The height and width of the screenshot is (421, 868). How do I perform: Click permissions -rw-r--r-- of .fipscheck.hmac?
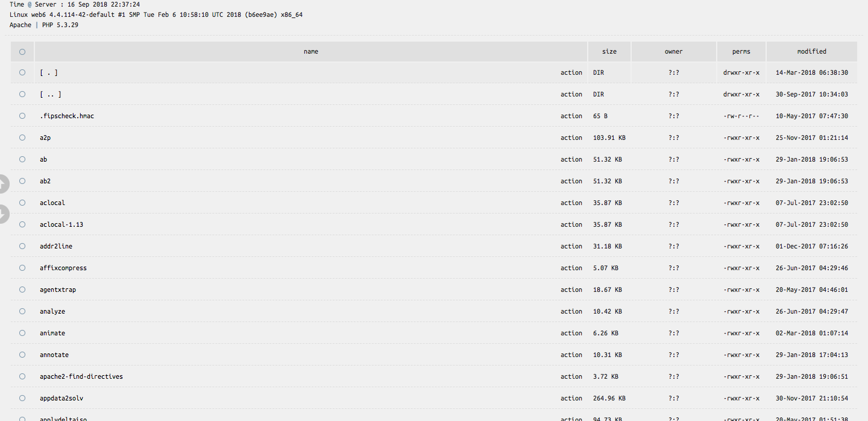741,116
